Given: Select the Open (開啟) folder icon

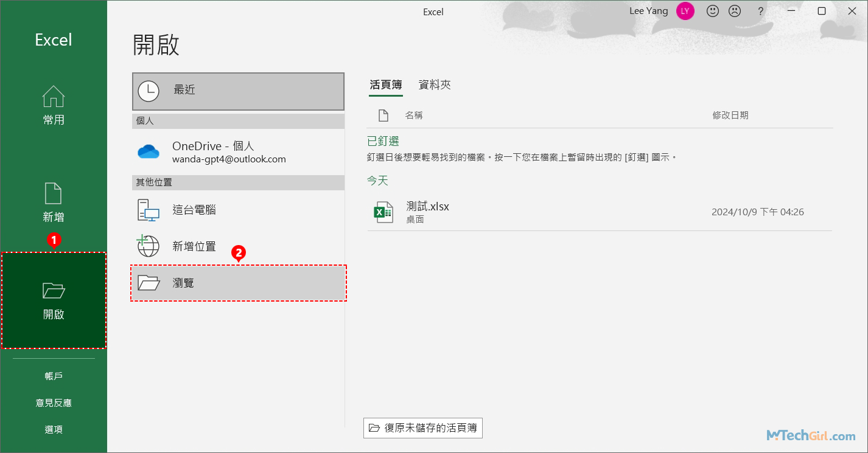Looking at the screenshot, I should [54, 291].
